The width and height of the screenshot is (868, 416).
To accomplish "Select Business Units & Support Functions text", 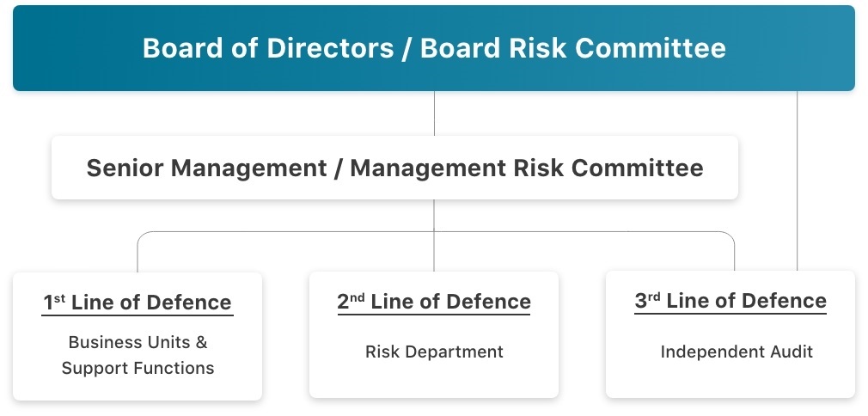I will click(x=138, y=355).
